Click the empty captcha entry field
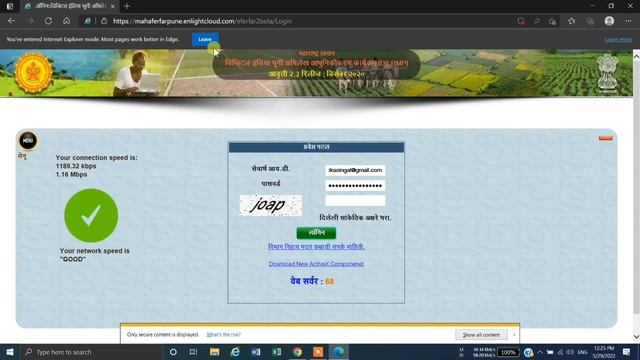 coord(355,200)
